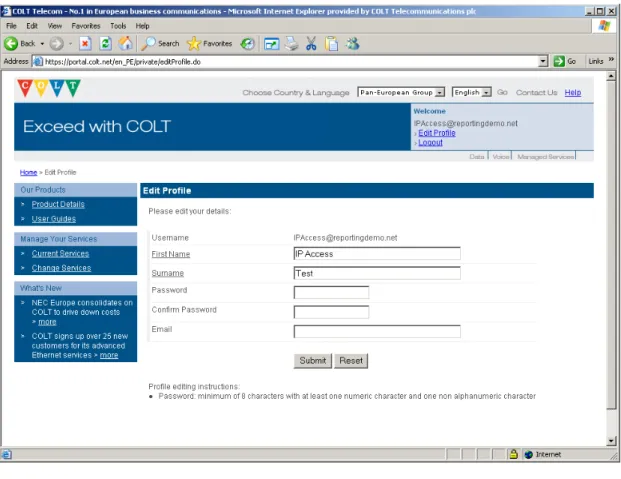Click the Forward arrow icon

56,44
